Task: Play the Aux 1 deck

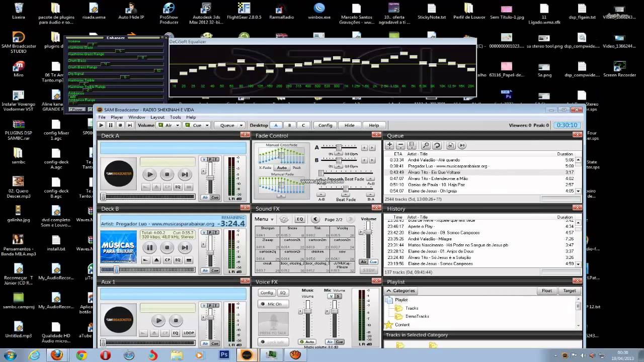Action: click(158, 320)
